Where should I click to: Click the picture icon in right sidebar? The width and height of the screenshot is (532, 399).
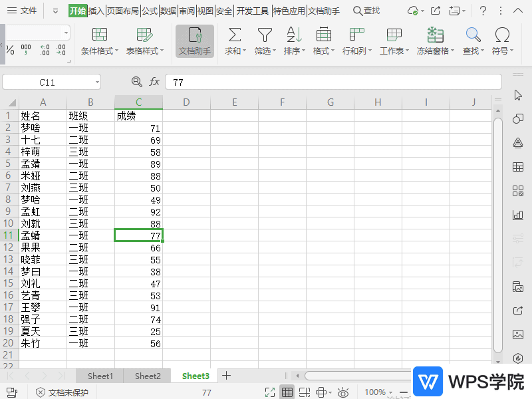tap(518, 334)
